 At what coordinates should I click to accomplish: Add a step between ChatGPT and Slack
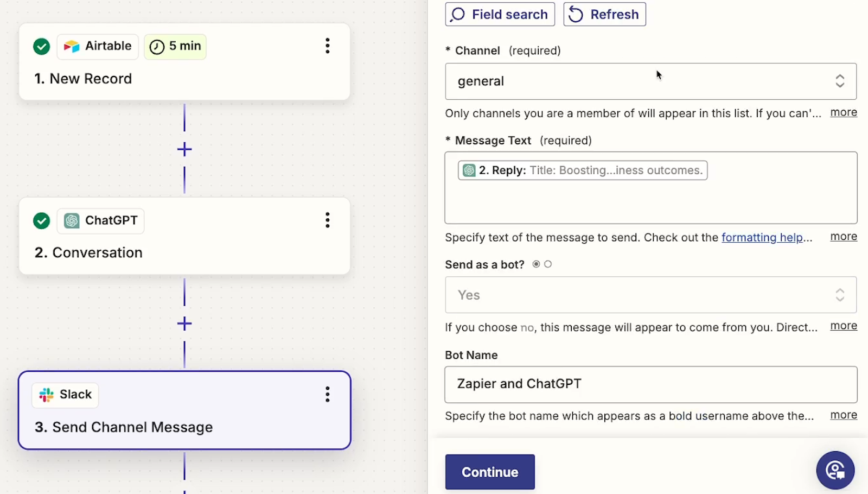pos(184,324)
